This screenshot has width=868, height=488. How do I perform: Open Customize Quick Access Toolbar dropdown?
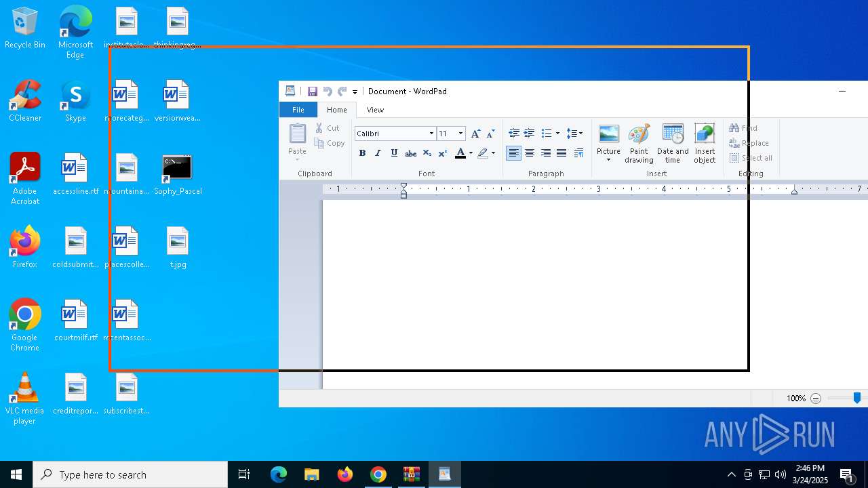coord(355,92)
